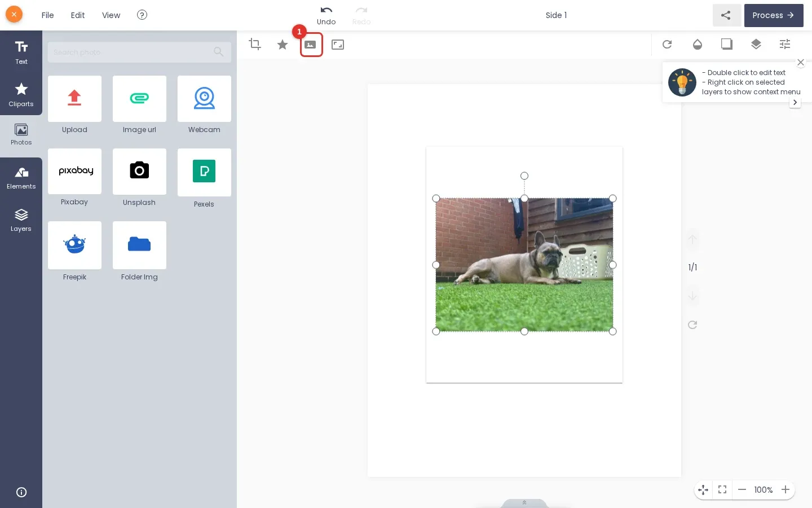Open the Layers panel
This screenshot has width=812, height=508.
[21, 220]
